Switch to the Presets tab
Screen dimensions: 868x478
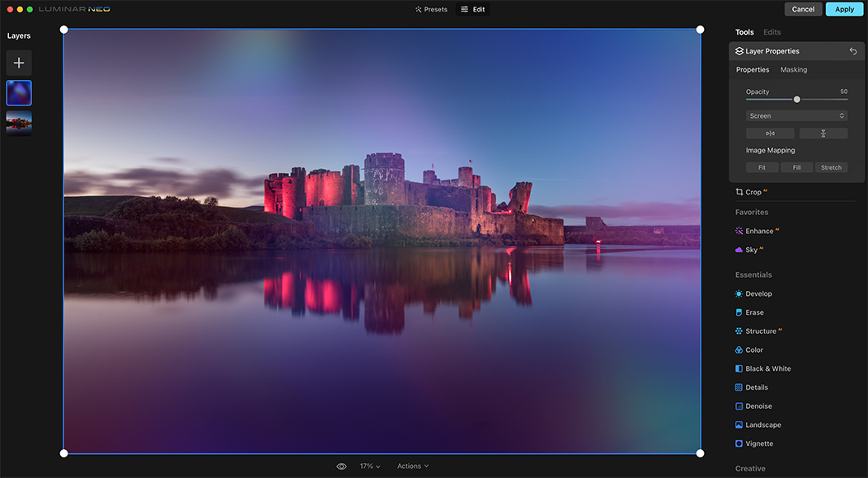tap(431, 10)
